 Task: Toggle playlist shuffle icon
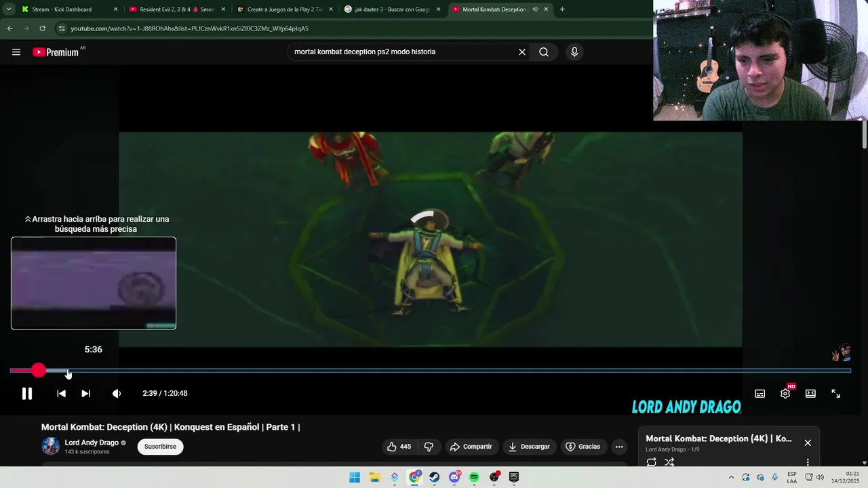pos(669,462)
